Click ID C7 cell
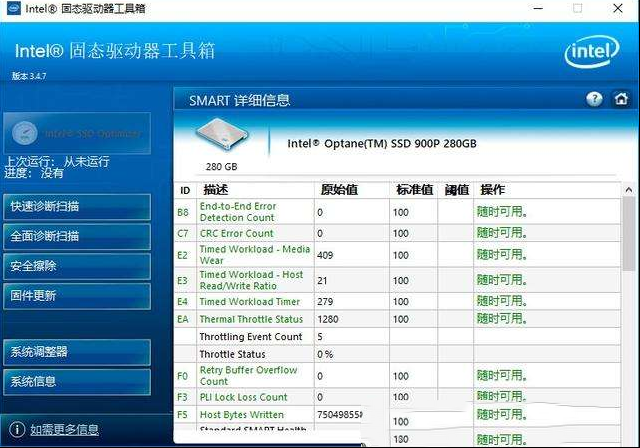This screenshot has height=448, width=640. tap(183, 233)
